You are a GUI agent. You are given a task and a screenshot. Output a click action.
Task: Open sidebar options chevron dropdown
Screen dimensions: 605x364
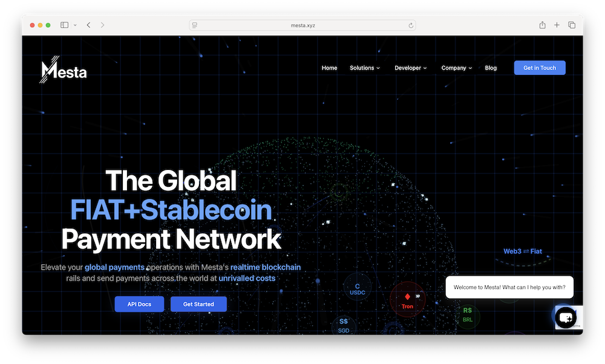[75, 25]
